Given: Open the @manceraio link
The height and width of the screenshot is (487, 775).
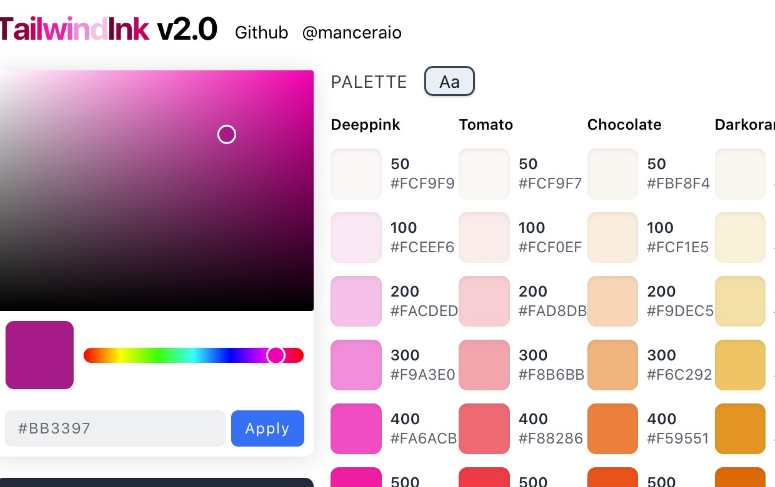Looking at the screenshot, I should (352, 33).
